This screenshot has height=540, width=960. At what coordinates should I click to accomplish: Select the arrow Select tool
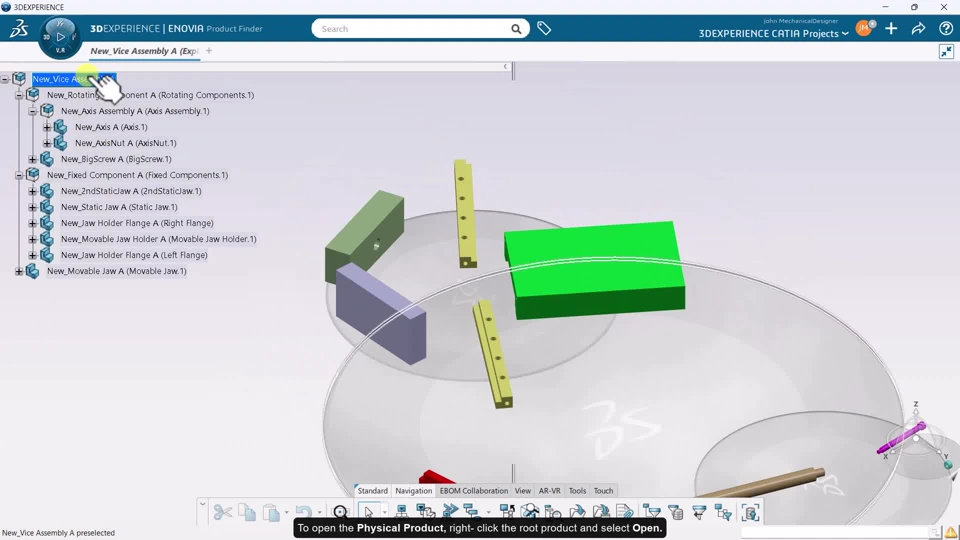coord(368,512)
